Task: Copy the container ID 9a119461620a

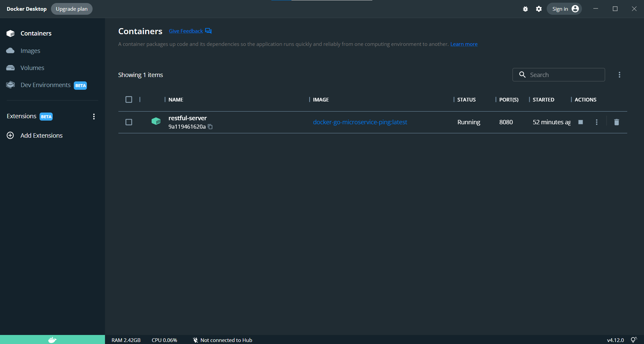Action: point(210,127)
